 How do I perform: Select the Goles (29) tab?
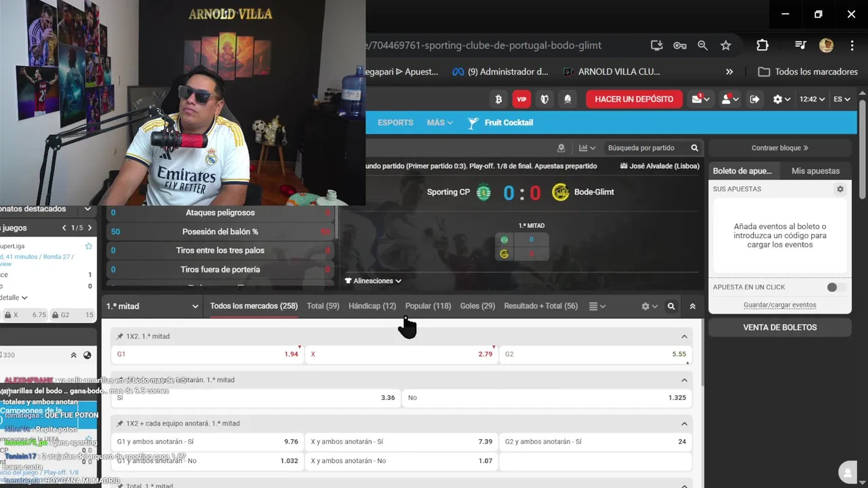point(477,306)
